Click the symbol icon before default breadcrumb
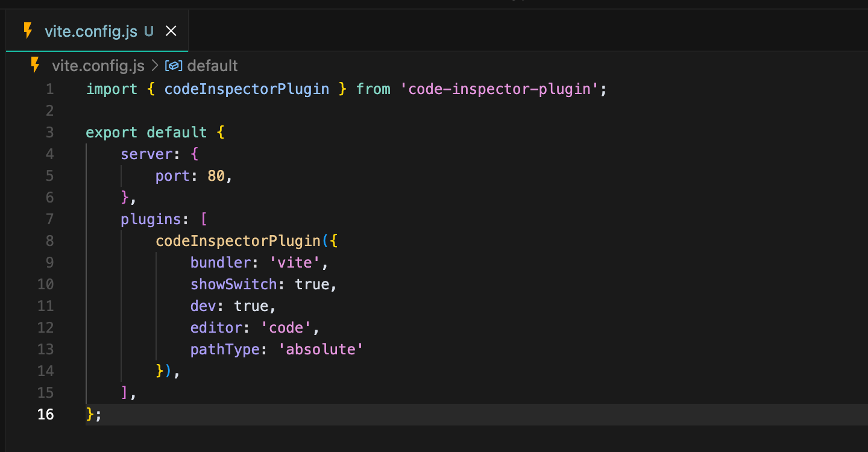868x452 pixels. coord(173,65)
